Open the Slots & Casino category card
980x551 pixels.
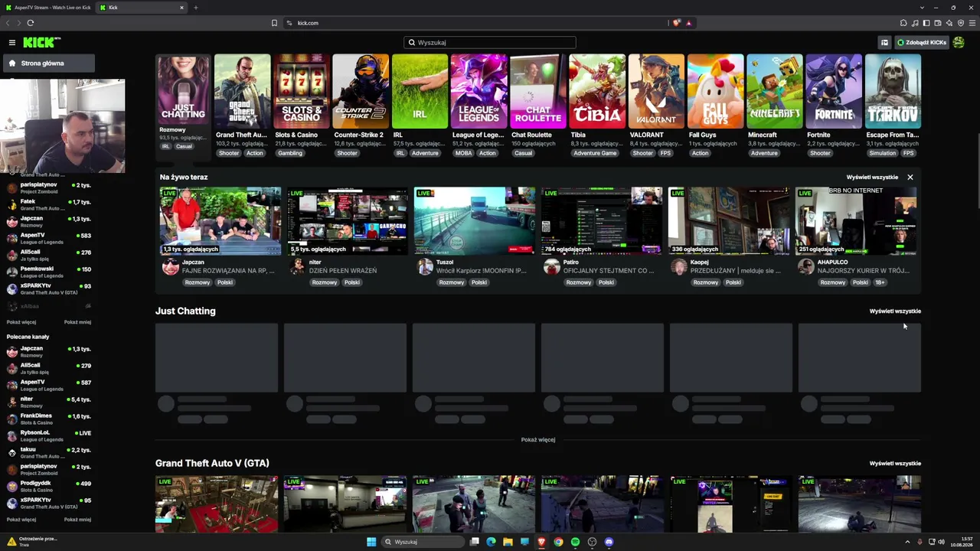tap(302, 91)
